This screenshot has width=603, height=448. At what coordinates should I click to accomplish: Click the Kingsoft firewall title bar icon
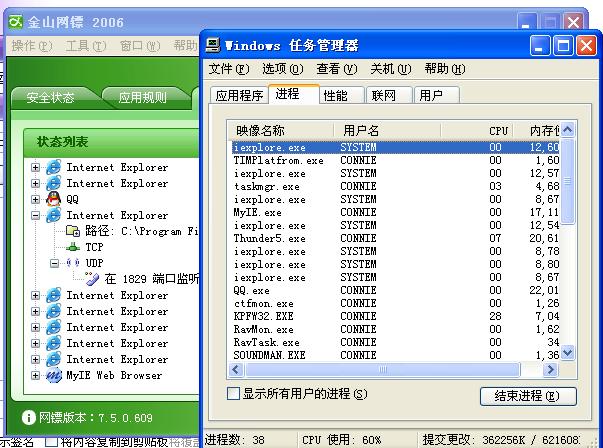click(16, 22)
